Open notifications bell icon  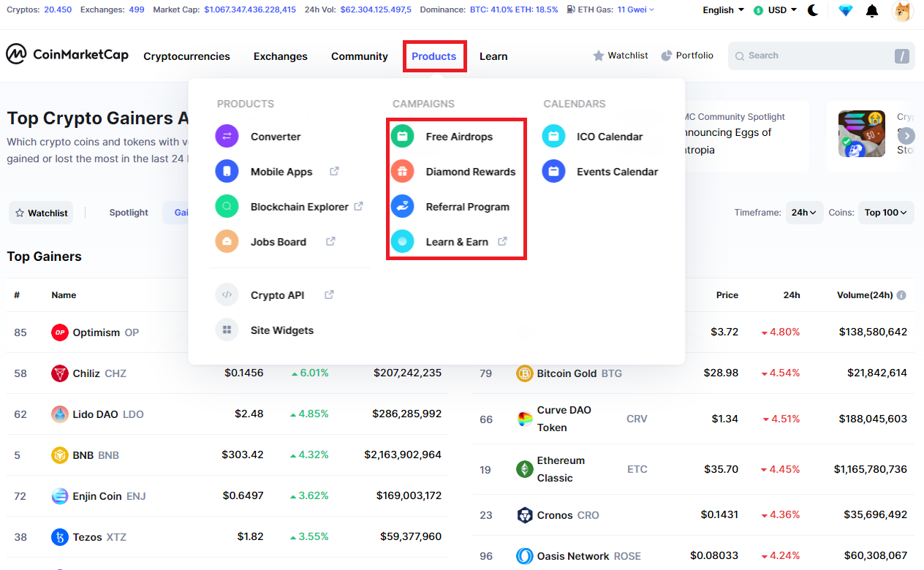point(872,10)
